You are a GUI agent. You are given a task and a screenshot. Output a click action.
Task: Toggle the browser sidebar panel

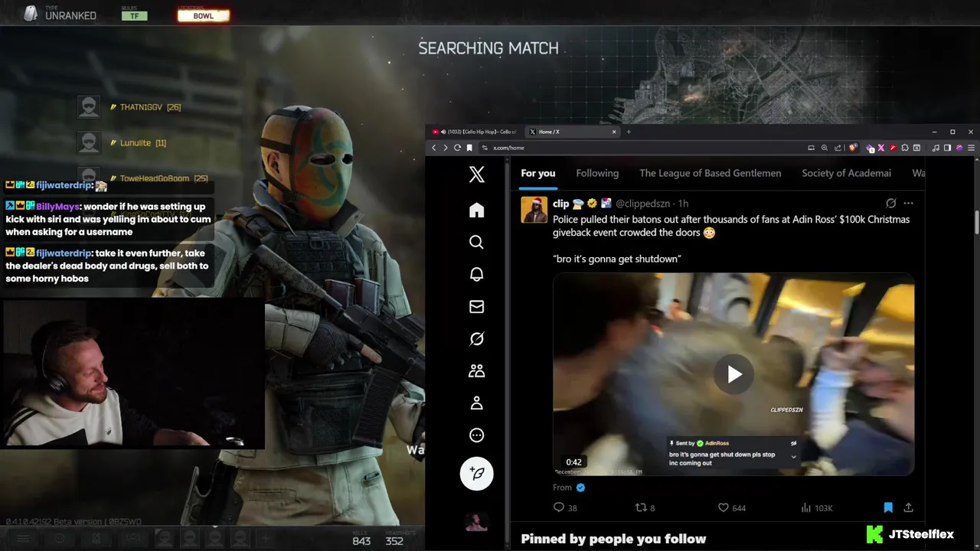click(x=947, y=148)
